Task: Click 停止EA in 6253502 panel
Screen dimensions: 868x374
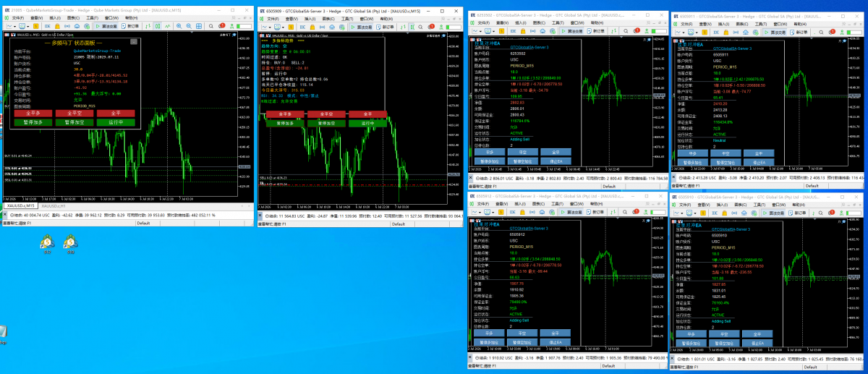Action: 556,162
